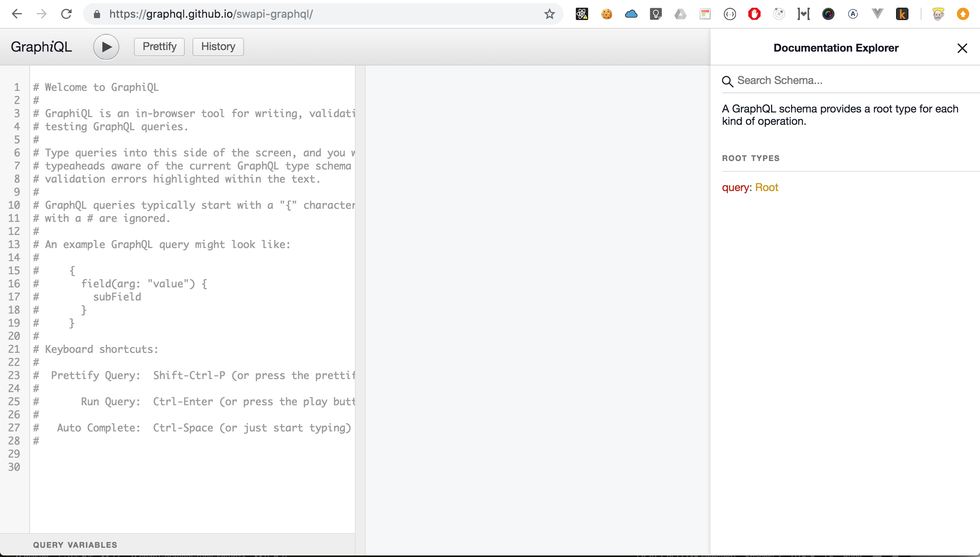This screenshot has height=557, width=980.
Task: Click the 'Auto Complete:' comment line
Action: pos(192,428)
